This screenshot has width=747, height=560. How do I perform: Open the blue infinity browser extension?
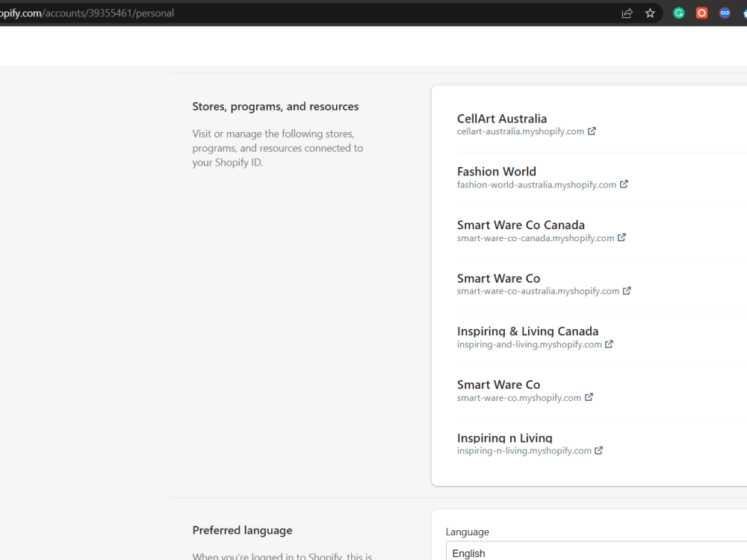coord(725,13)
